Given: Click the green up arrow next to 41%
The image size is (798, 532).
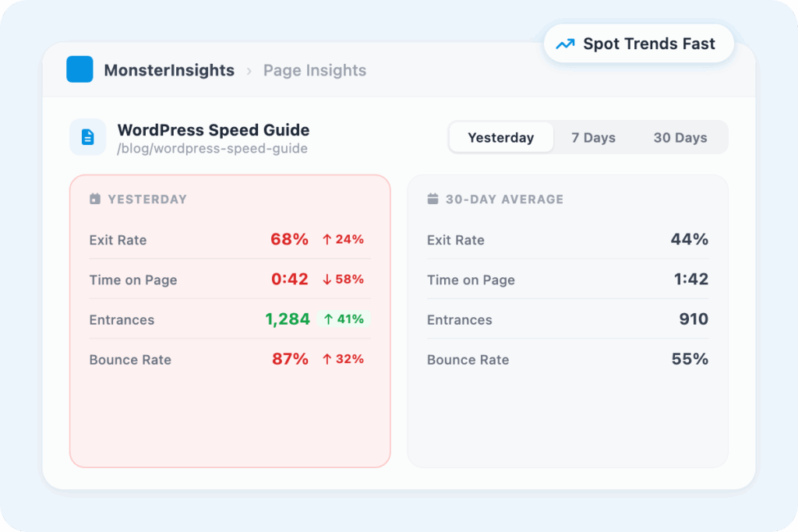Looking at the screenshot, I should 328,319.
